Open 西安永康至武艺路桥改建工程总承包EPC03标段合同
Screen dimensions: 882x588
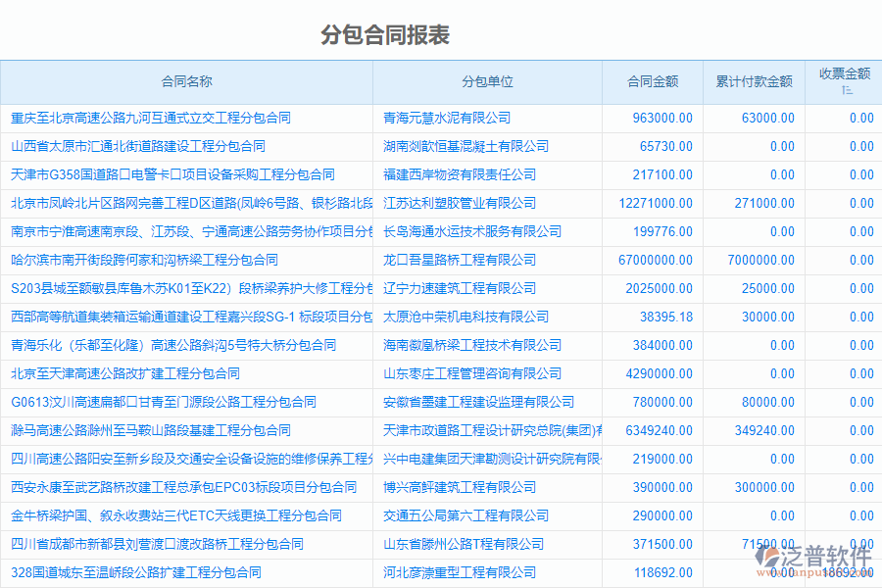coord(169,487)
